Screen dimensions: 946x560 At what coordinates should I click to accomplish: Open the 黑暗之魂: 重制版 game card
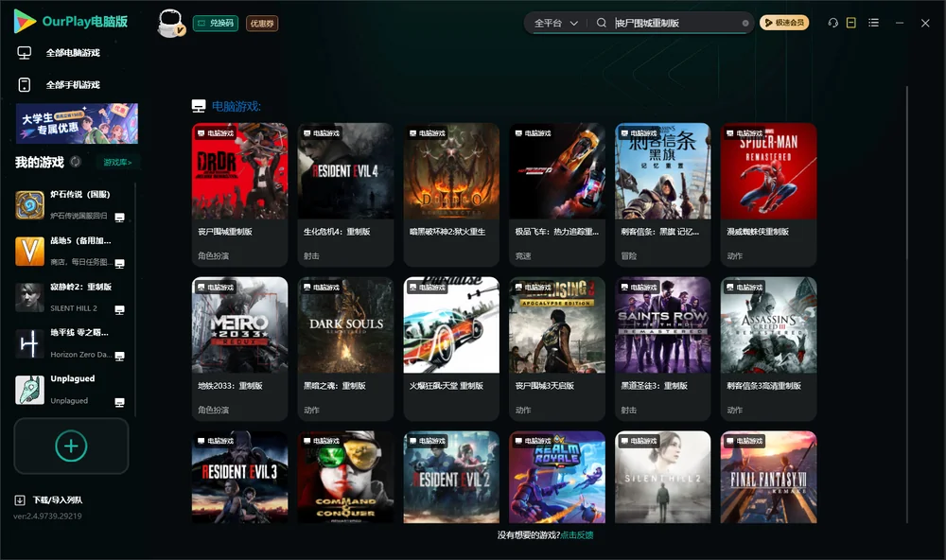(345, 348)
